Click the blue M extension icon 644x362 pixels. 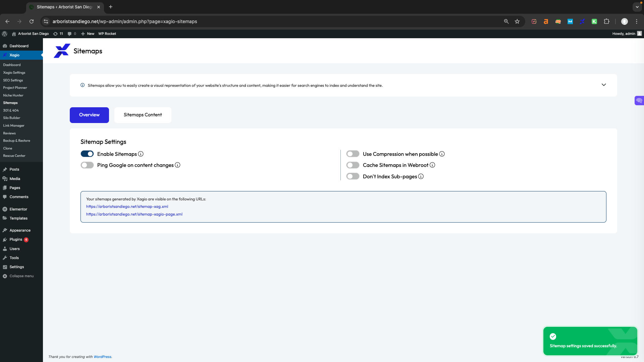[x=570, y=21]
